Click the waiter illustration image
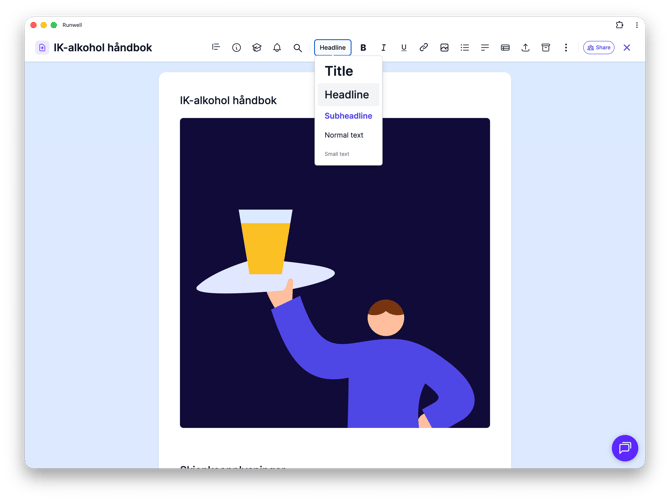 point(335,273)
